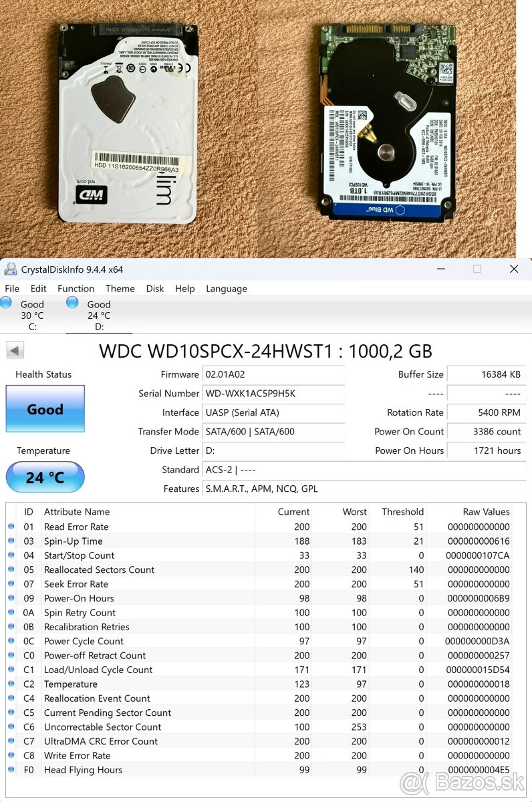This screenshot has height=802, width=532.
Task: Click the Interface field UASP (Serial ATA)
Action: [274, 412]
